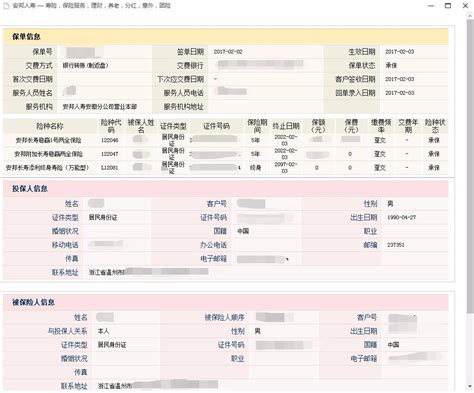Click 被保险人 国籍 value 中国

tap(393, 345)
